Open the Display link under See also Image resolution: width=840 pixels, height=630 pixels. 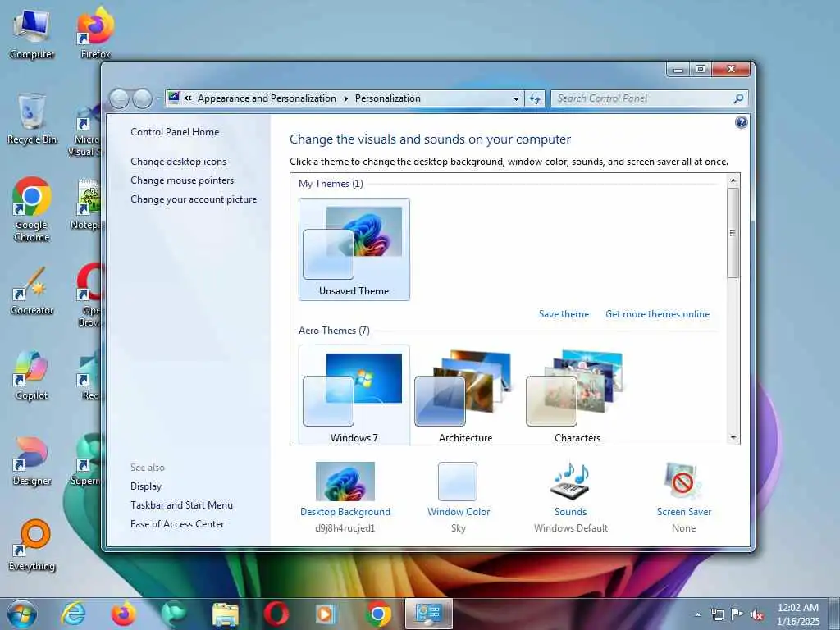click(x=146, y=486)
